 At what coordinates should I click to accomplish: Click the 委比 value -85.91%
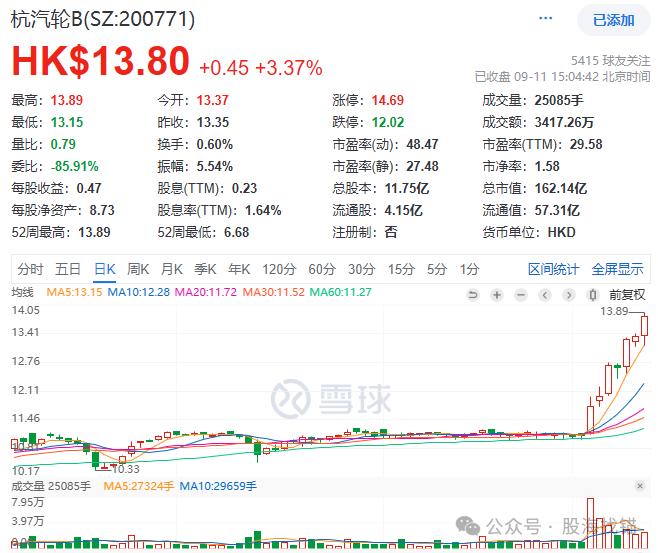pos(75,166)
